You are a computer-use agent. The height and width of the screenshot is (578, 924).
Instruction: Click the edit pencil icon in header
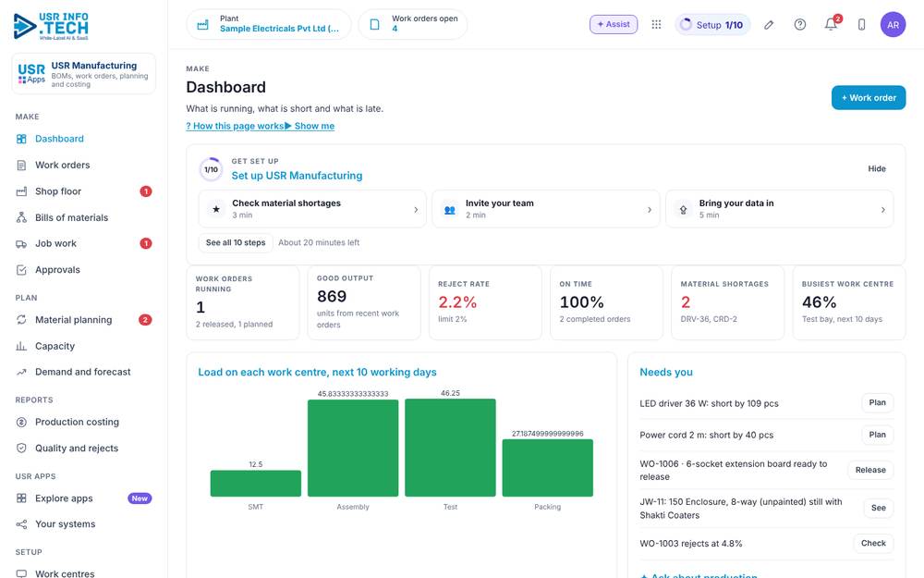pos(769,25)
